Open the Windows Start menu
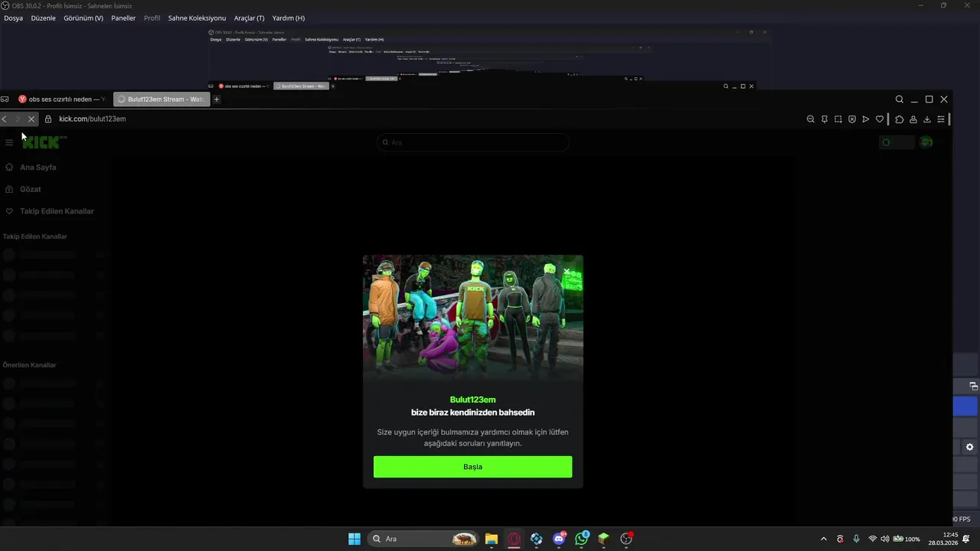The height and width of the screenshot is (551, 980). pos(354,539)
